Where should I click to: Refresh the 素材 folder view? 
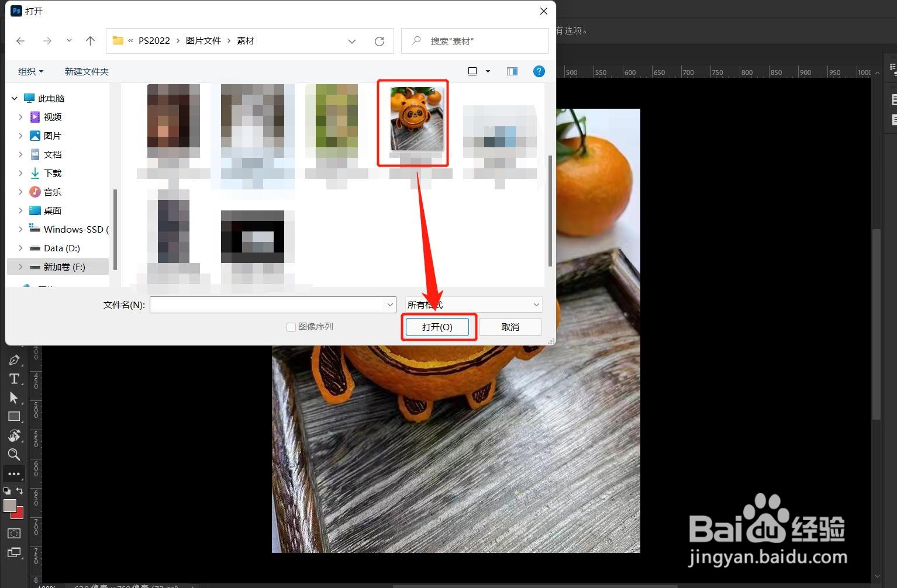(379, 41)
